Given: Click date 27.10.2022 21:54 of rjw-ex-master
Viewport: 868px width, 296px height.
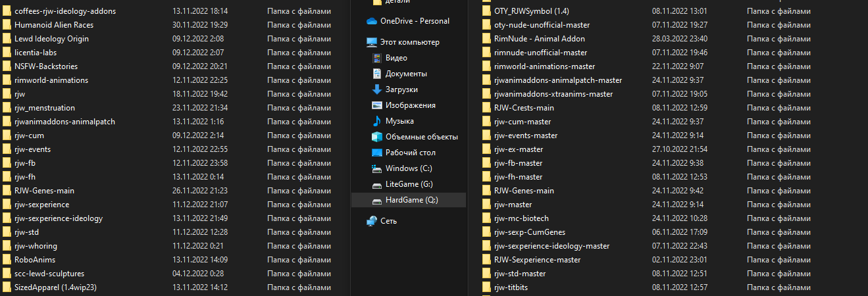Looking at the screenshot, I should (680, 149).
